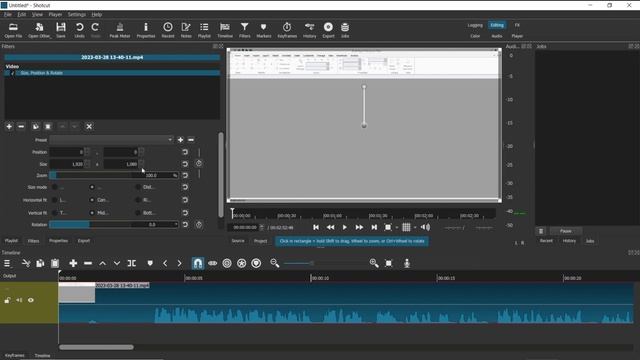This screenshot has width=640, height=360.
Task: Remove the selected filter with minus button
Action: click(21, 127)
